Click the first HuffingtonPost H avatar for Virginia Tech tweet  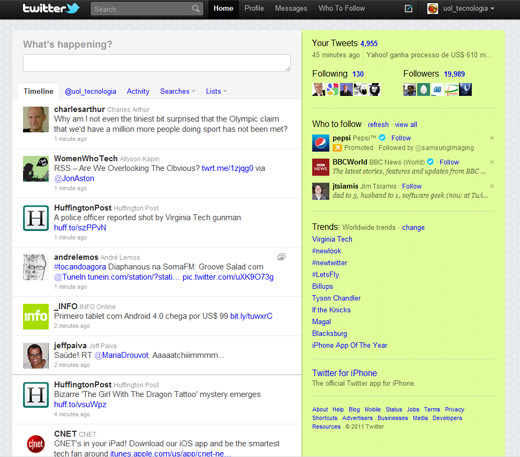36,218
